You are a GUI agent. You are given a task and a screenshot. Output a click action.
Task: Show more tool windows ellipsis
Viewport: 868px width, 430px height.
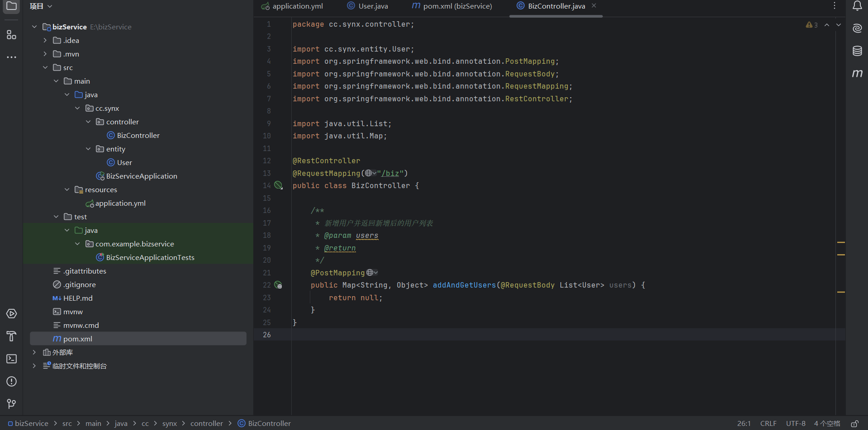tap(11, 57)
